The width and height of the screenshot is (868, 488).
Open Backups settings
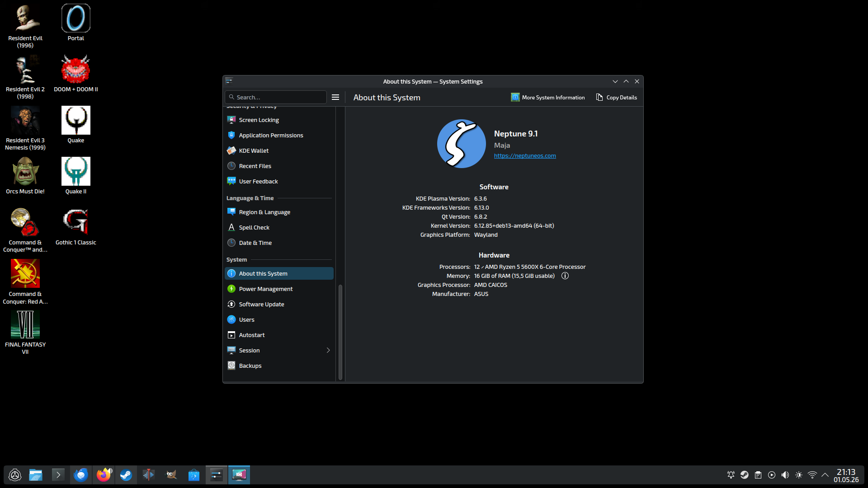(x=279, y=366)
